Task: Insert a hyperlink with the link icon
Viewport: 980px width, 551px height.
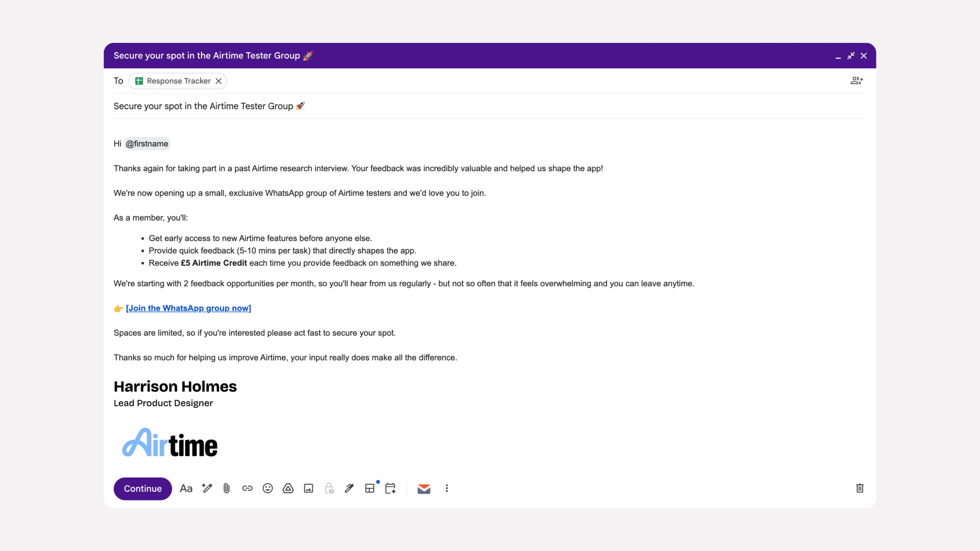Action: [248, 488]
